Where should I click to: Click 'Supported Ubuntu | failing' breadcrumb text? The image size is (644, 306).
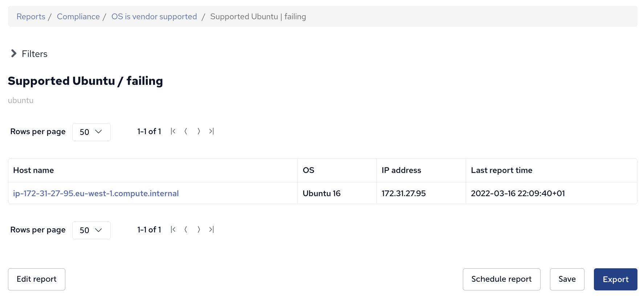258,17
